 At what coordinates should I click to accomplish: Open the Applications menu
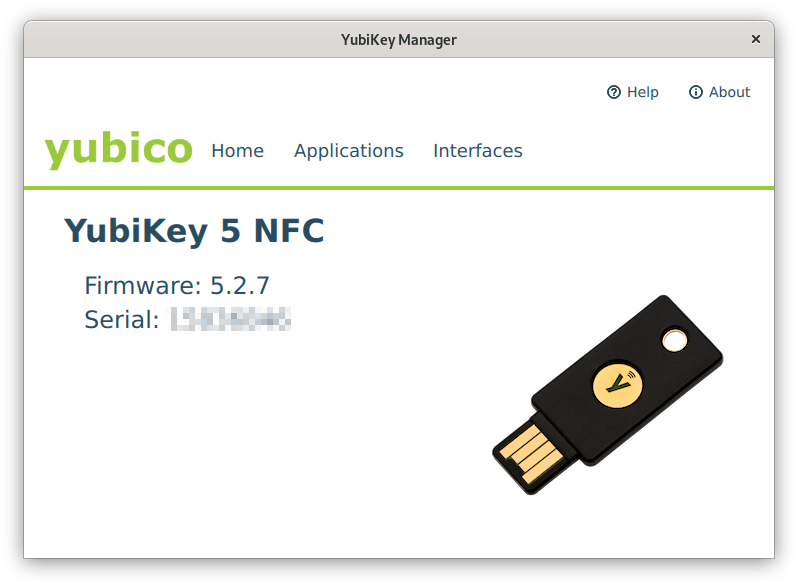pos(349,151)
